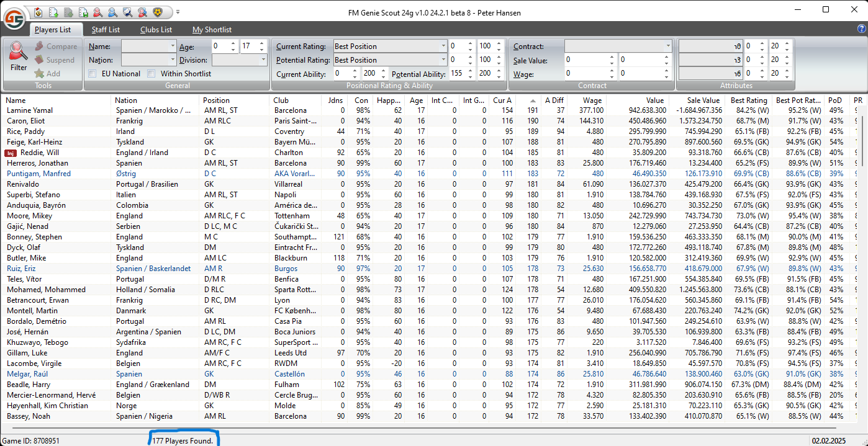Select the Lamine Yamal player row
Viewport: 868px width, 446px height.
coord(428,110)
